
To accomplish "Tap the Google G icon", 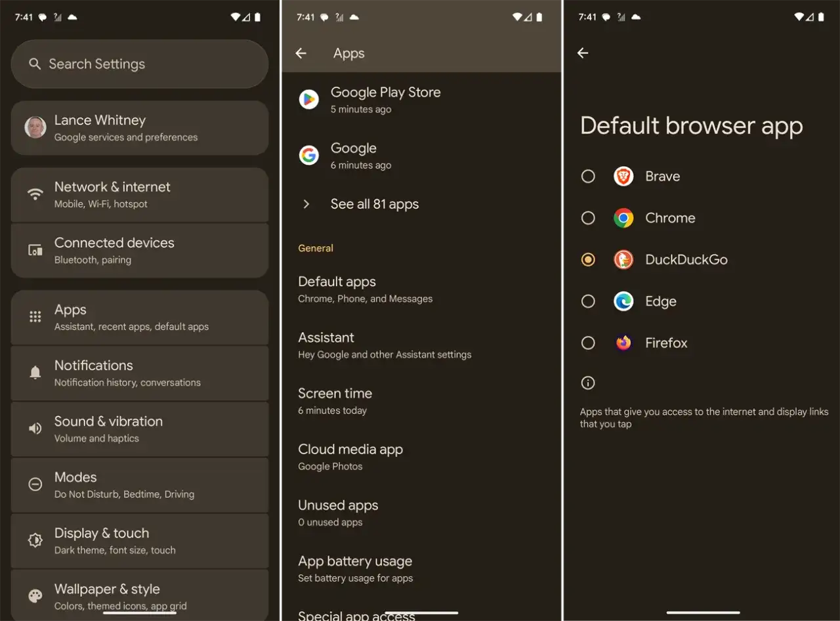I will (x=308, y=155).
